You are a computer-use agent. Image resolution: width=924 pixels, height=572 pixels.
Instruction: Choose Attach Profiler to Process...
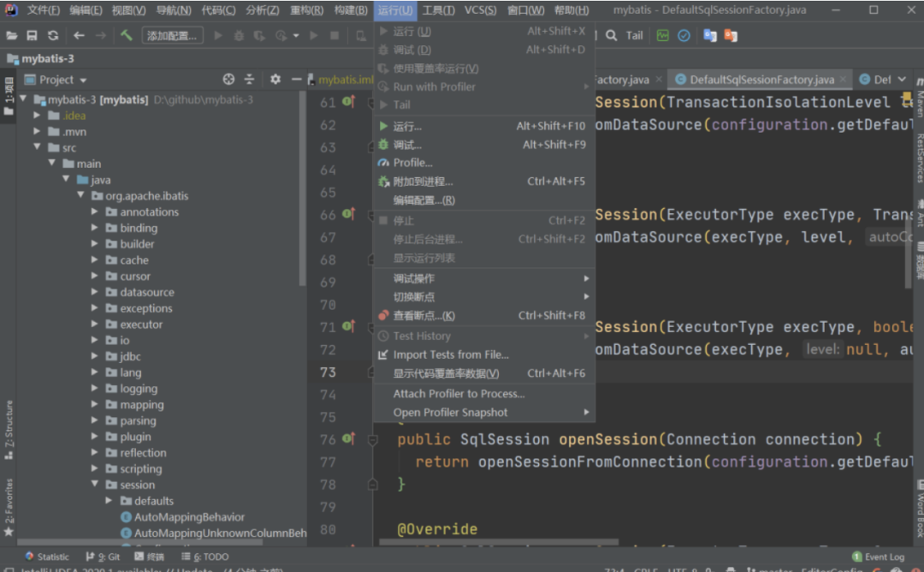tap(484, 393)
